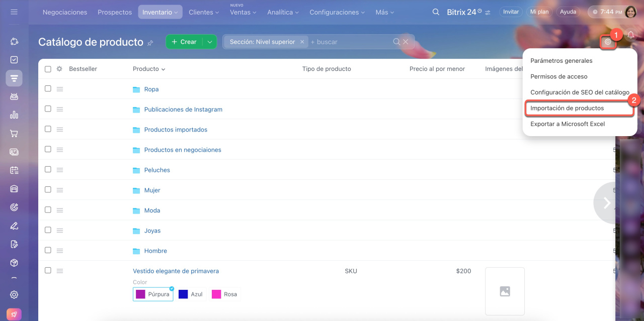Open the Peluches folder link
Viewport: 644px width, 321px height.
[x=157, y=170]
